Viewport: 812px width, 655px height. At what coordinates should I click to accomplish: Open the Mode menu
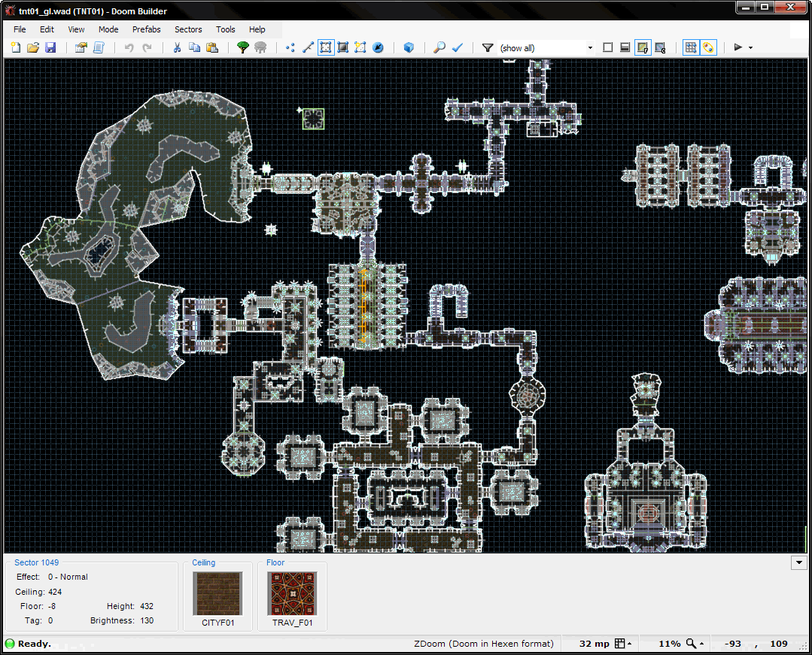[109, 29]
